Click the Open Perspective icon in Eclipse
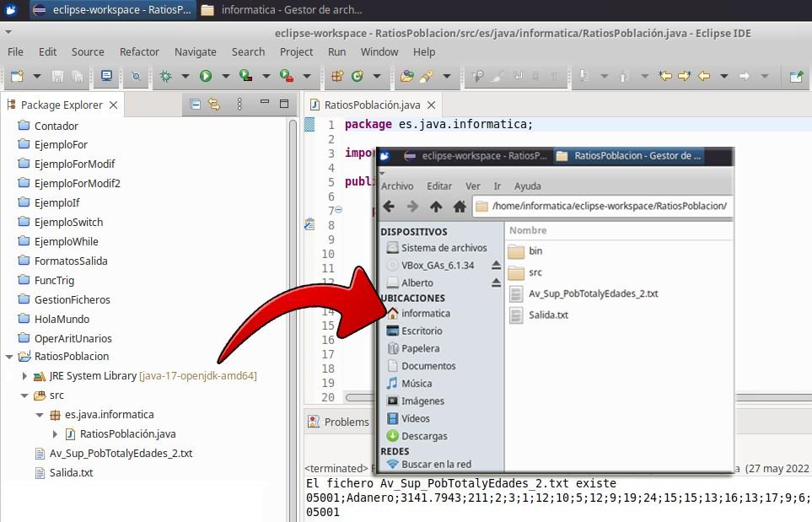812x522 pixels. pyautogui.click(x=796, y=76)
